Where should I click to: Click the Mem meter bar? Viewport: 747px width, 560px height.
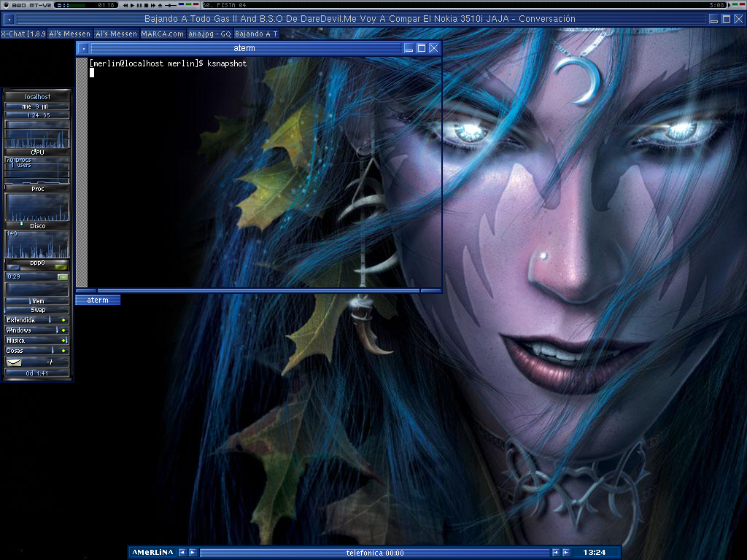[37, 301]
